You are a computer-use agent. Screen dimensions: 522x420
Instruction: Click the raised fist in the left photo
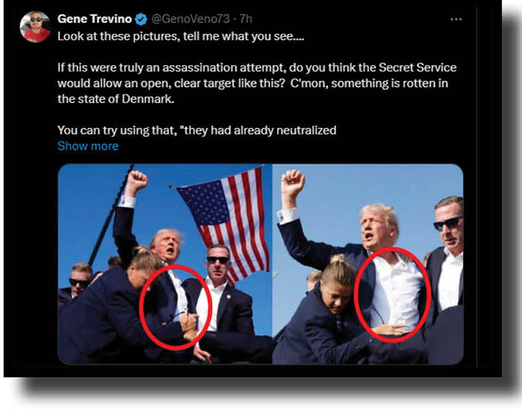[137, 182]
